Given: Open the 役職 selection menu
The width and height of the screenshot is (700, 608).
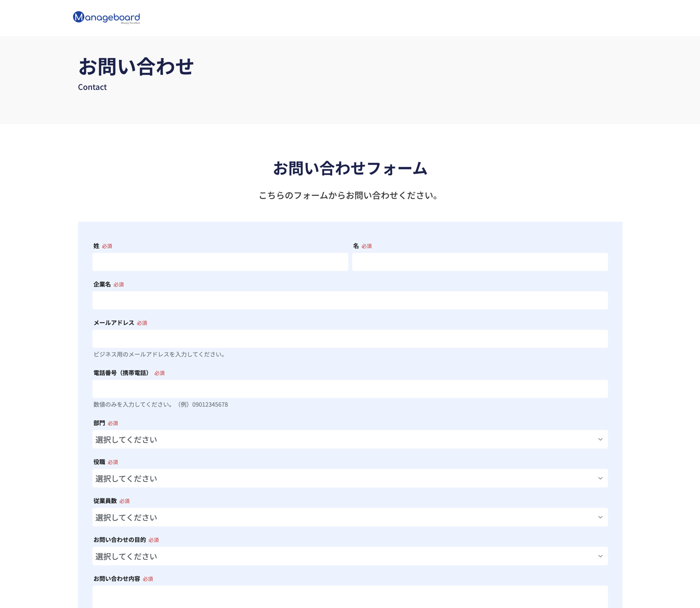Looking at the screenshot, I should click(350, 478).
